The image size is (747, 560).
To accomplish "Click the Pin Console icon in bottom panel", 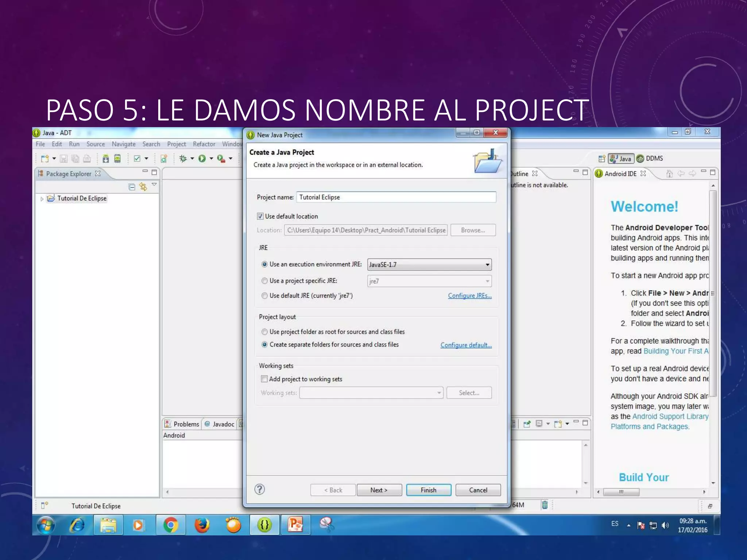I will coord(527,424).
